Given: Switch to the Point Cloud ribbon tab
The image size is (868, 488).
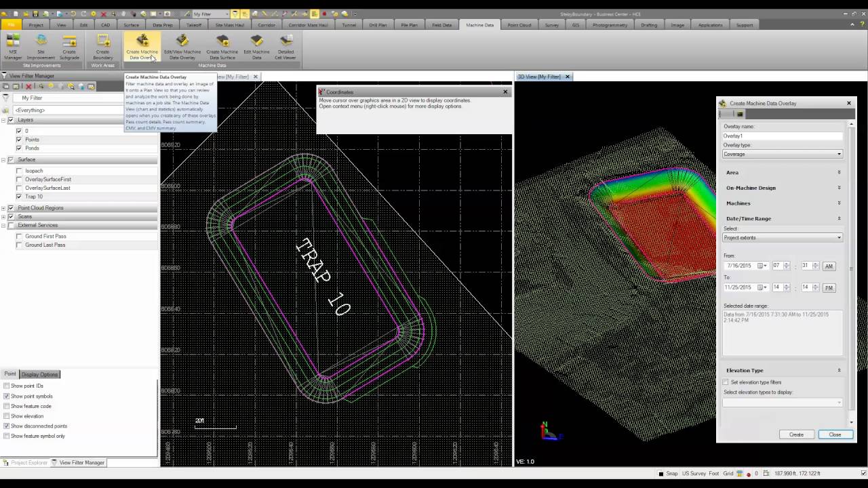Looking at the screenshot, I should click(x=519, y=25).
